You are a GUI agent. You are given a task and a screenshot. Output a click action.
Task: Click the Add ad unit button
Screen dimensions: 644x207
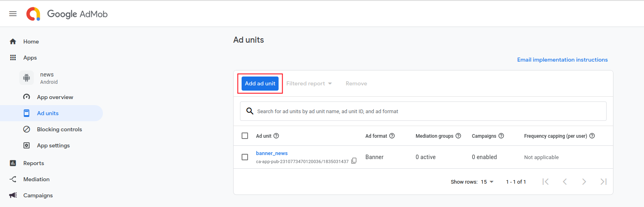point(260,84)
